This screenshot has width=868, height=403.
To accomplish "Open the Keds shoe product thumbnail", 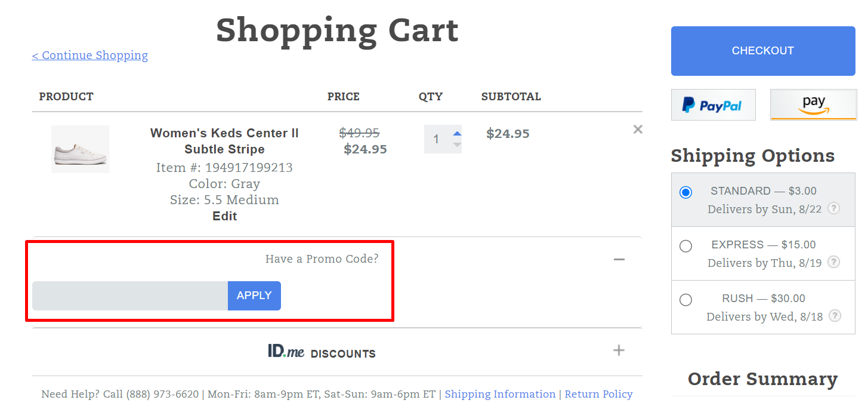I will coord(81,149).
